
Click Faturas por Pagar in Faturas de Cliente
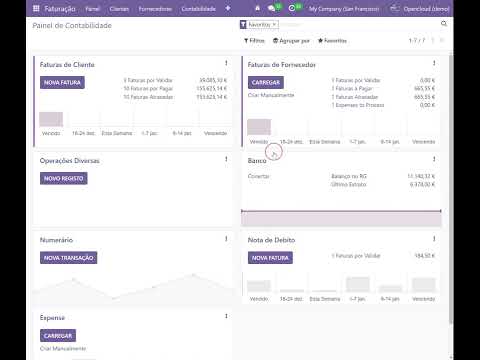(x=148, y=89)
